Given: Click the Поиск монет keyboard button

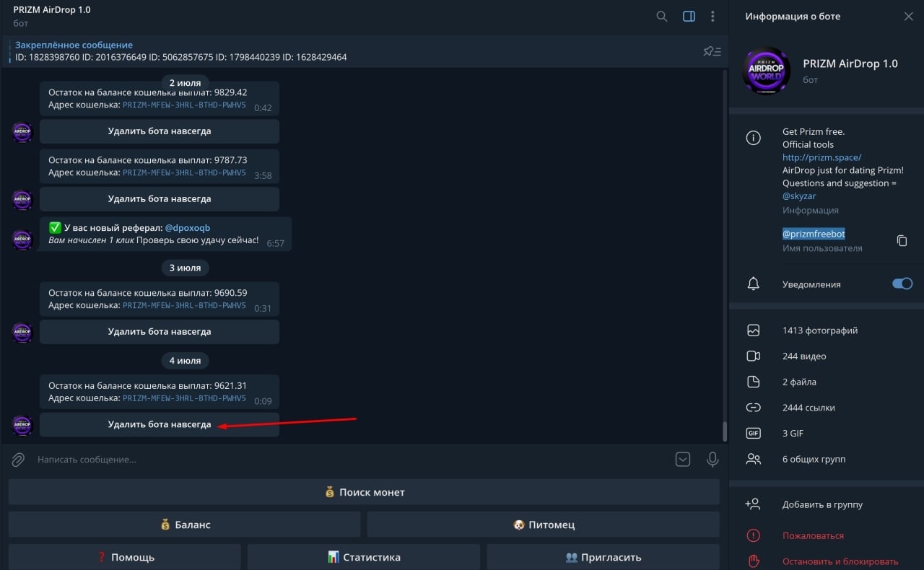Looking at the screenshot, I should [x=364, y=492].
